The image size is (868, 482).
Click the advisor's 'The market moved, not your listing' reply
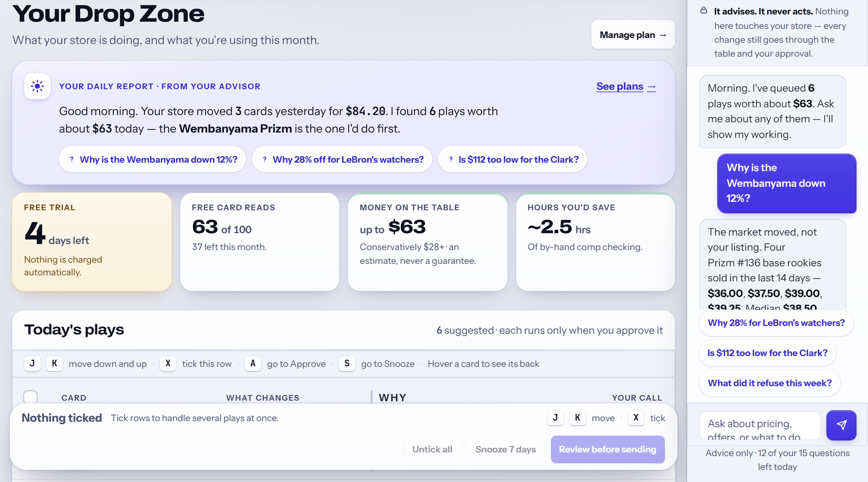click(773, 266)
